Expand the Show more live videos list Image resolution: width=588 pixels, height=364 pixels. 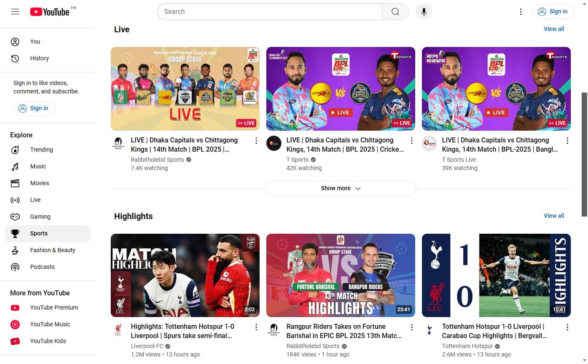[340, 188]
